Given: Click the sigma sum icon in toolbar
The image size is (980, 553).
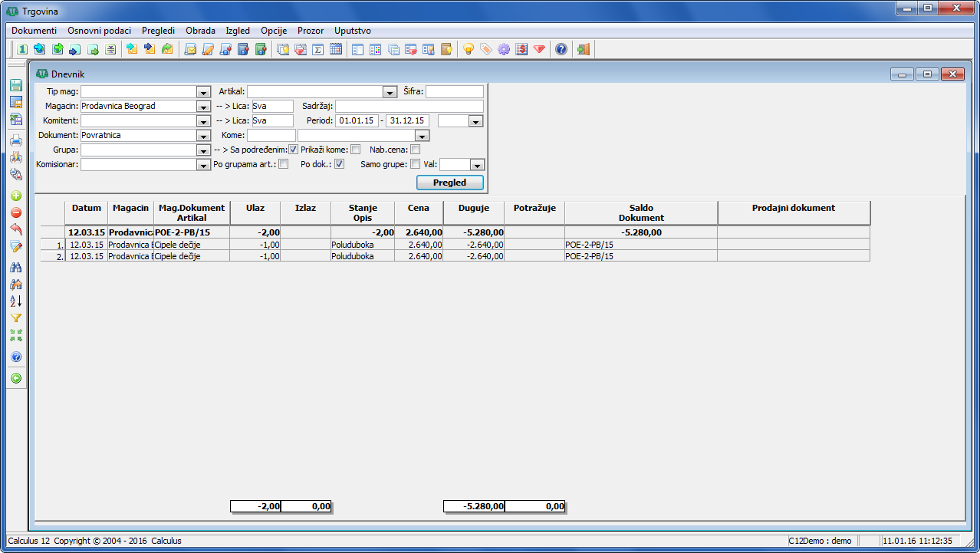Looking at the screenshot, I should (318, 49).
